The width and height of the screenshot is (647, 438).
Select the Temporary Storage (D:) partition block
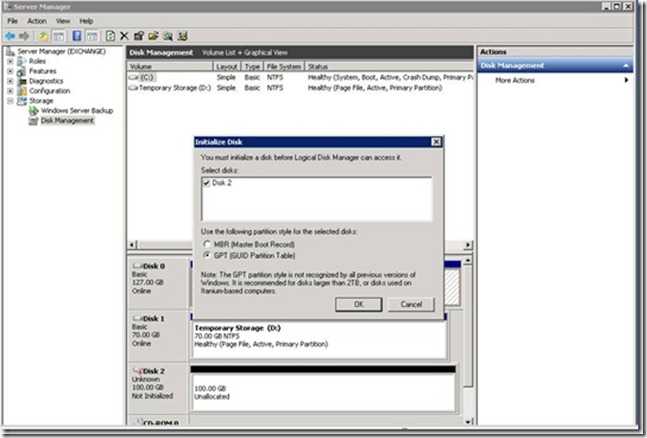(319, 339)
